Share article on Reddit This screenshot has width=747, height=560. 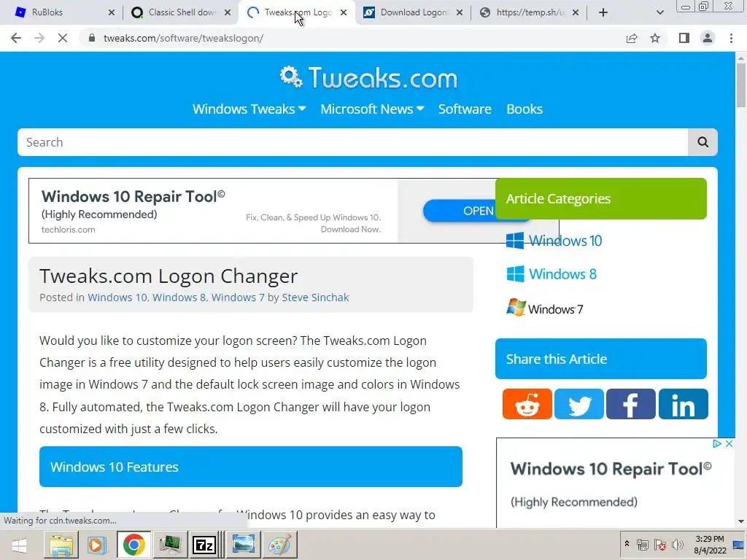pos(527,404)
